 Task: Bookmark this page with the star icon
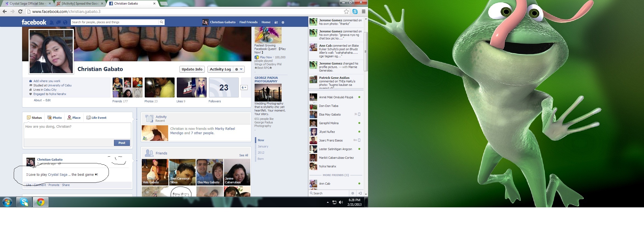tap(346, 11)
